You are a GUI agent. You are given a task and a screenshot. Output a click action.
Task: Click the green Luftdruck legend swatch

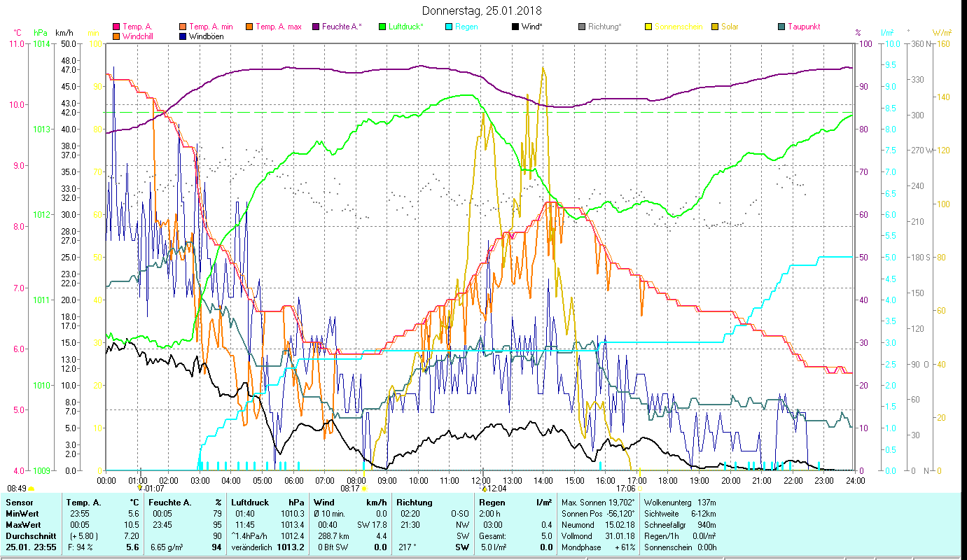click(x=382, y=27)
